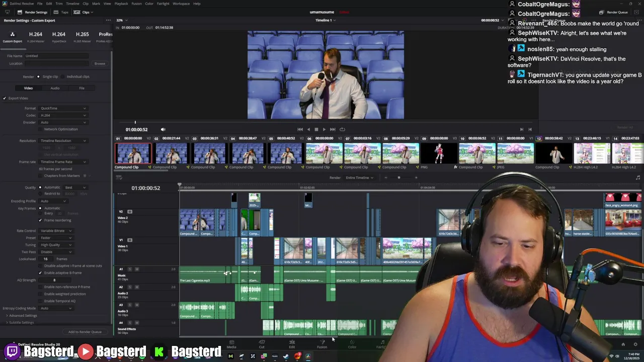Select the H.265 Master preset
644x362 pixels.
pyautogui.click(x=82, y=36)
